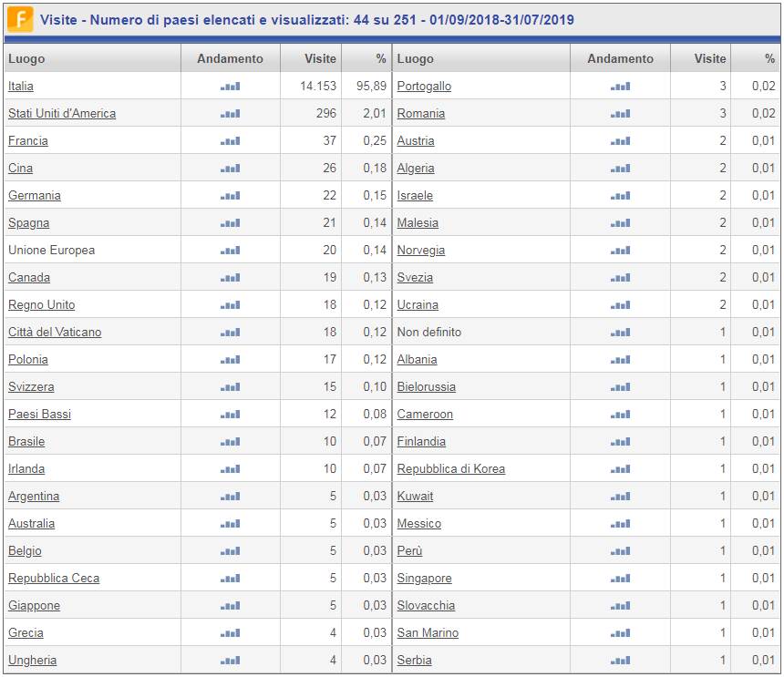Follow the Grecia link
The height and width of the screenshot is (677, 784).
point(26,632)
